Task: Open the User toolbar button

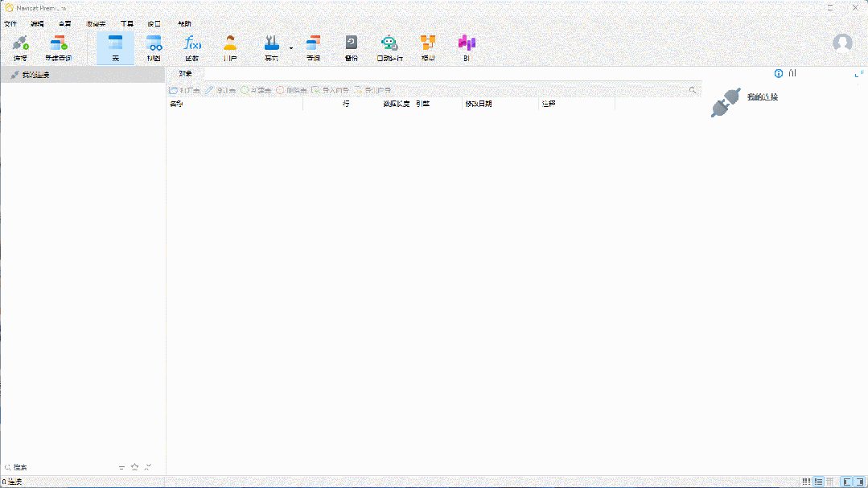Action: (x=230, y=47)
